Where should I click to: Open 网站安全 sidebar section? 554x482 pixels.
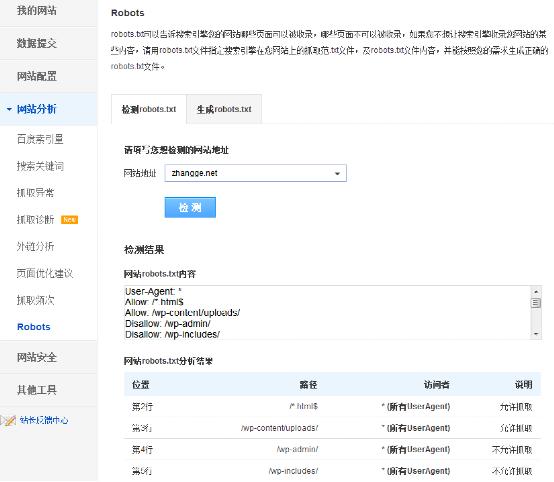(37, 357)
